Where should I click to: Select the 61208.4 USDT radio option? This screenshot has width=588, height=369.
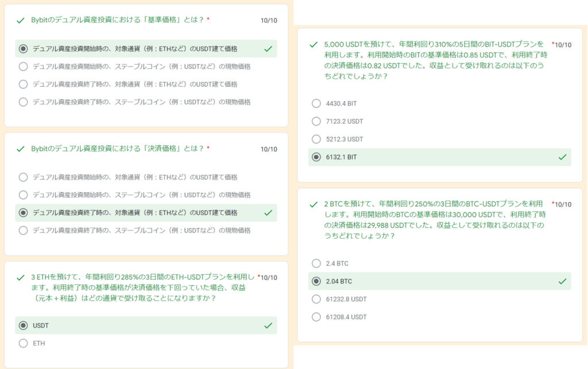316,317
